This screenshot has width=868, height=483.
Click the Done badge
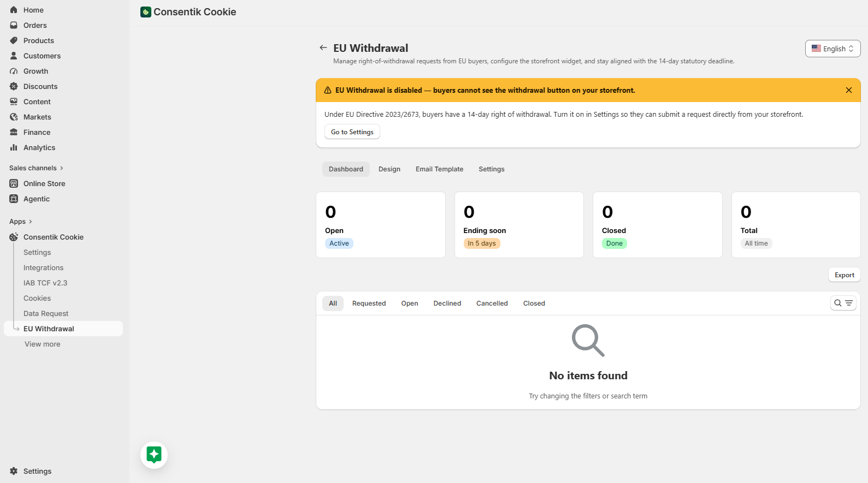pyautogui.click(x=615, y=243)
